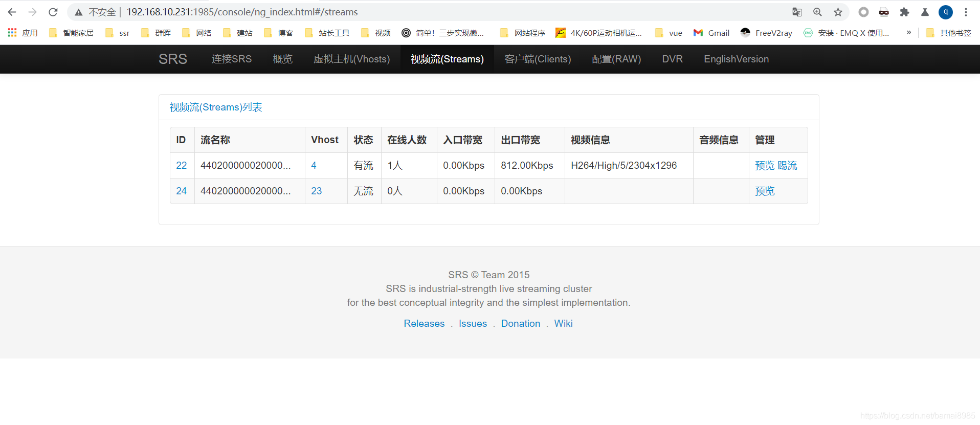Click the Donation footer link

pos(521,323)
